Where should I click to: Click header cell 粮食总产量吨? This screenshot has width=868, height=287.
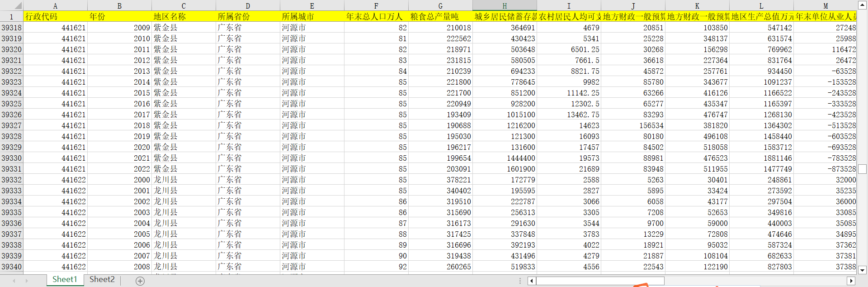tap(440, 16)
